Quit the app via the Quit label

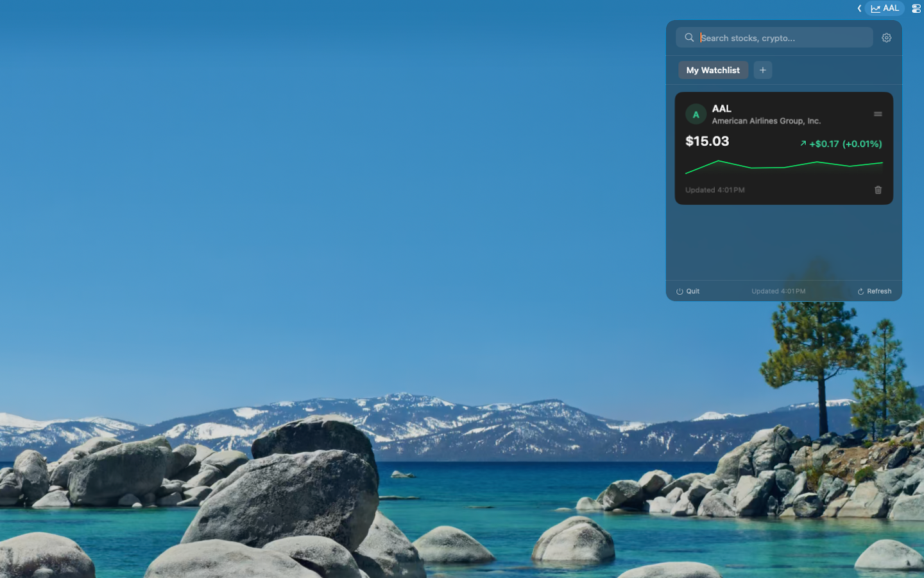click(x=692, y=291)
